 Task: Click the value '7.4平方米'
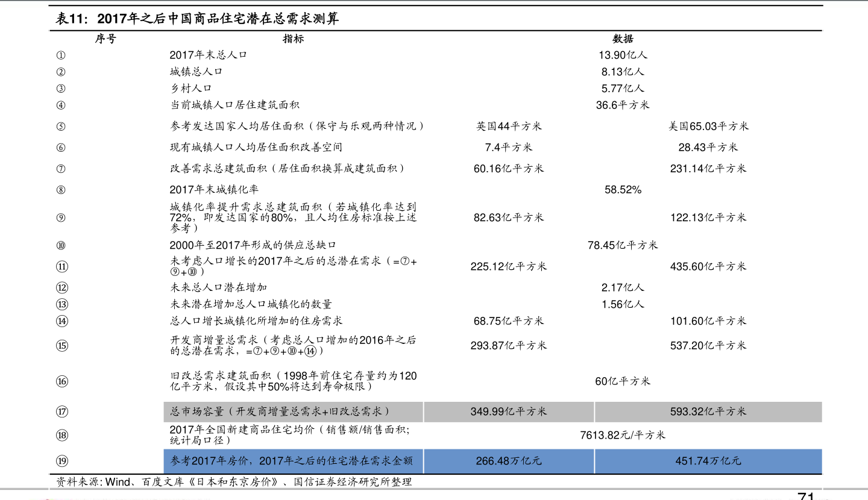(x=509, y=147)
